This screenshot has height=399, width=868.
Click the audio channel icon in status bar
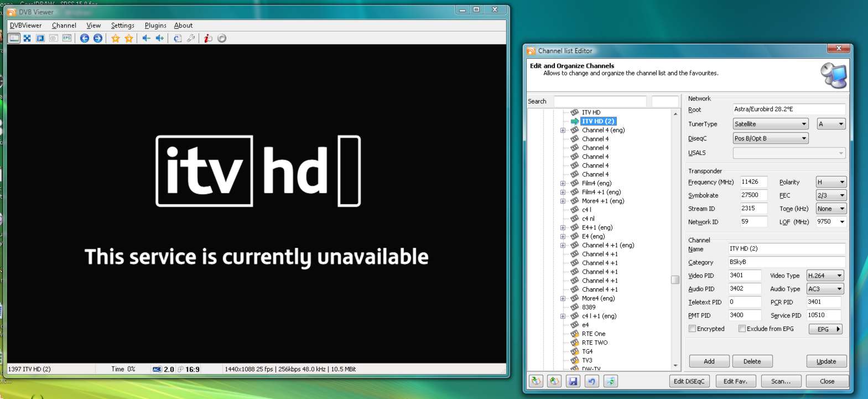pos(157,369)
